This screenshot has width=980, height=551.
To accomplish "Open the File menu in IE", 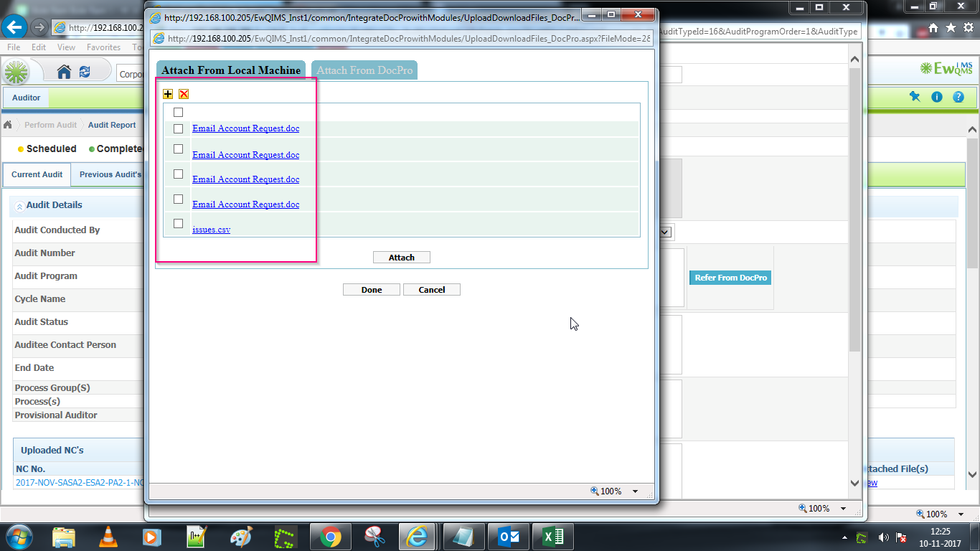I will point(14,47).
